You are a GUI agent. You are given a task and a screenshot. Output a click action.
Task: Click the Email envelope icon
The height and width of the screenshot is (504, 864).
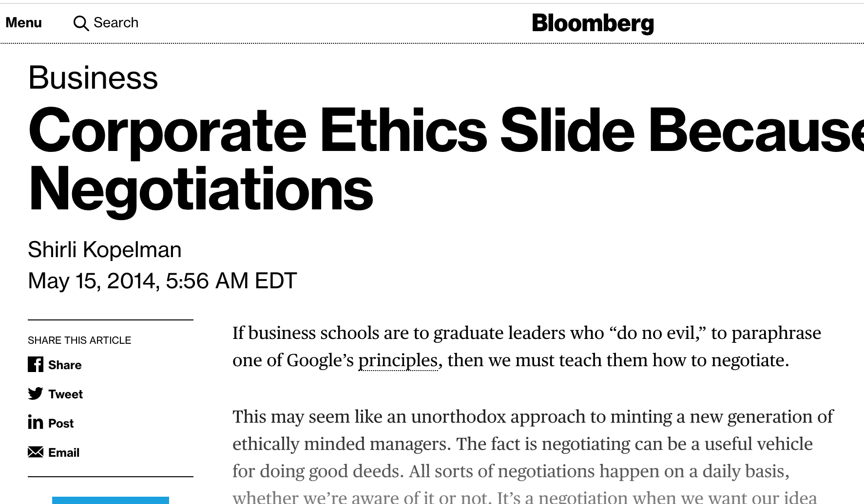36,452
